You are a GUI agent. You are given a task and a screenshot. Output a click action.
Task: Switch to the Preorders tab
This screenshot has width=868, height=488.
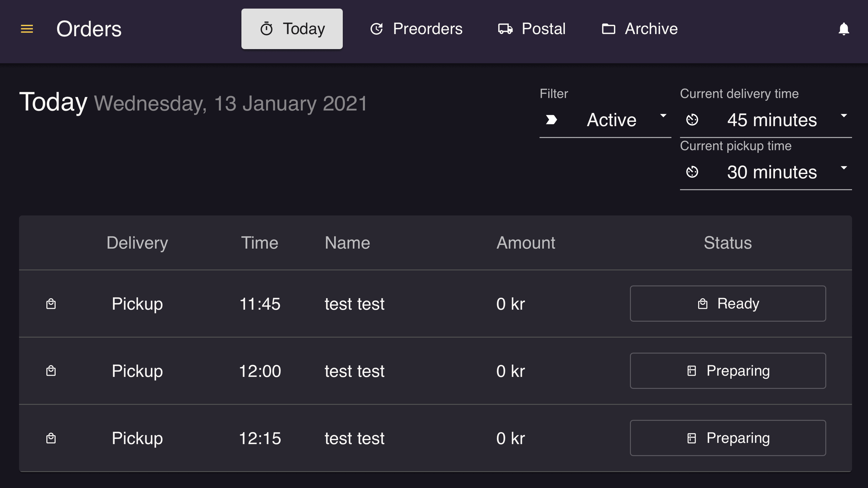click(x=416, y=29)
